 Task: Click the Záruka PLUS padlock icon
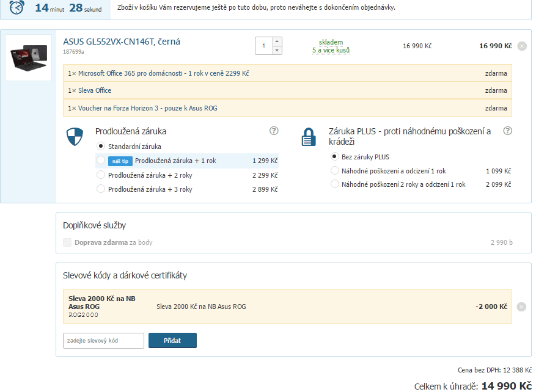[308, 137]
